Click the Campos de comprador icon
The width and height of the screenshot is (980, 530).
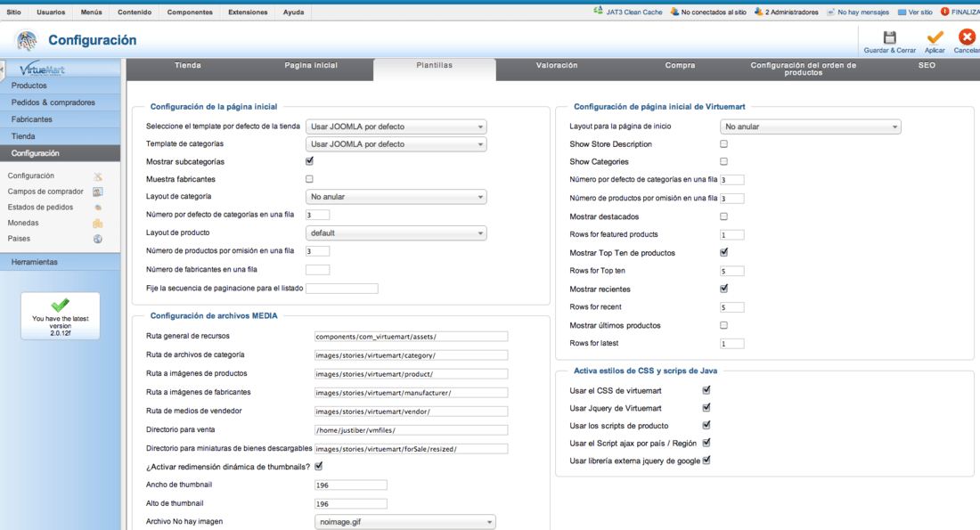coord(97,192)
